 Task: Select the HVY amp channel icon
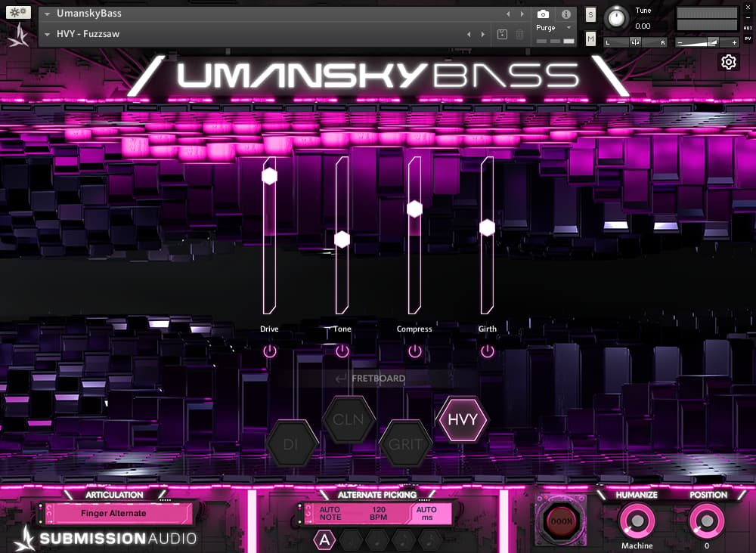pos(463,420)
